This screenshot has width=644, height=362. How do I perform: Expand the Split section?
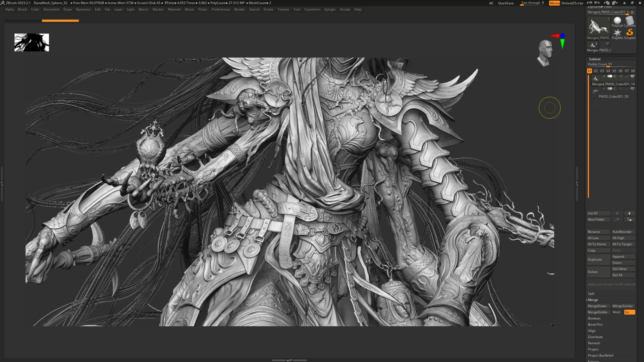coord(591,294)
